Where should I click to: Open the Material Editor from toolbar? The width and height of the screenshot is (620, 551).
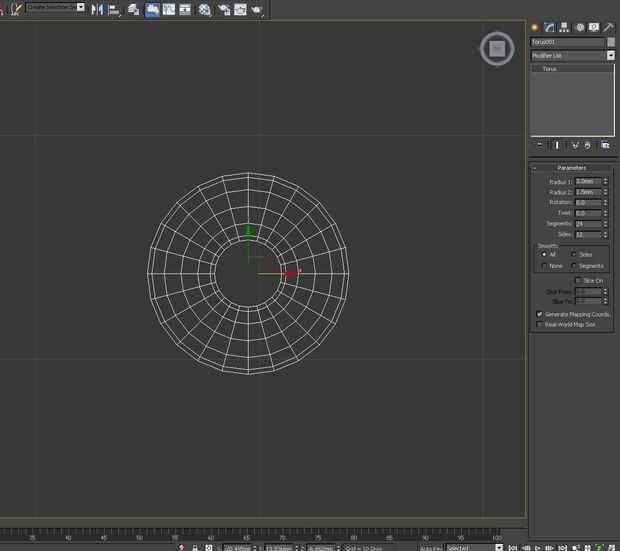[x=205, y=9]
